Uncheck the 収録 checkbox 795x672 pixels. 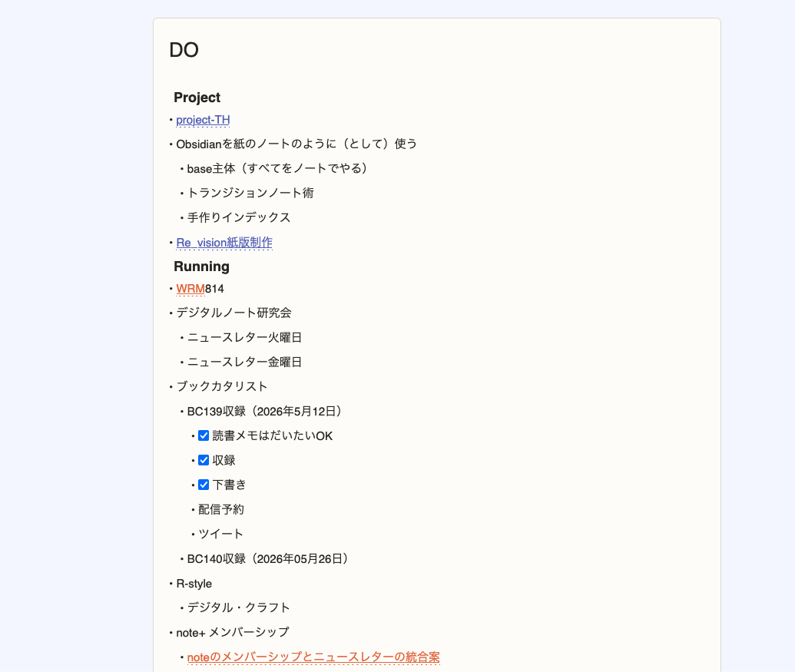(x=204, y=460)
